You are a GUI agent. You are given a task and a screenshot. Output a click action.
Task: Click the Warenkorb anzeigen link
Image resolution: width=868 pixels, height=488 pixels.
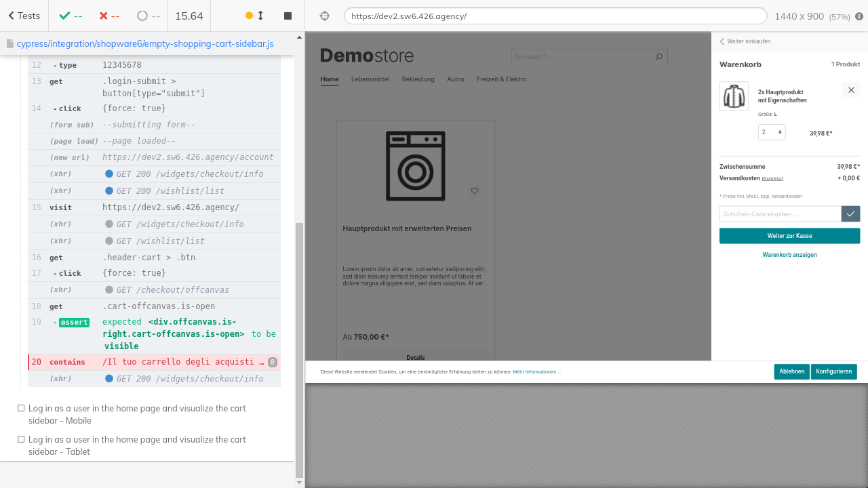789,255
